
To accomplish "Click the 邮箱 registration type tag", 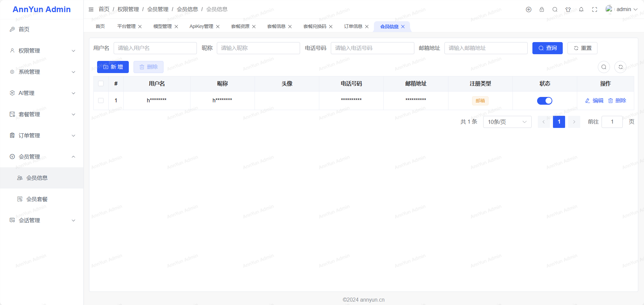I will tap(480, 101).
